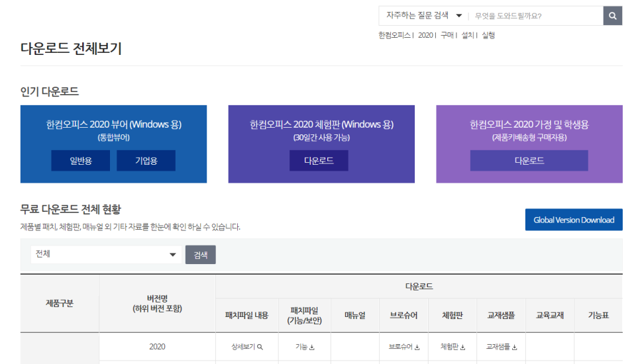This screenshot has width=640, height=364.
Task: Click the magnifier search icon button
Action: point(612,16)
